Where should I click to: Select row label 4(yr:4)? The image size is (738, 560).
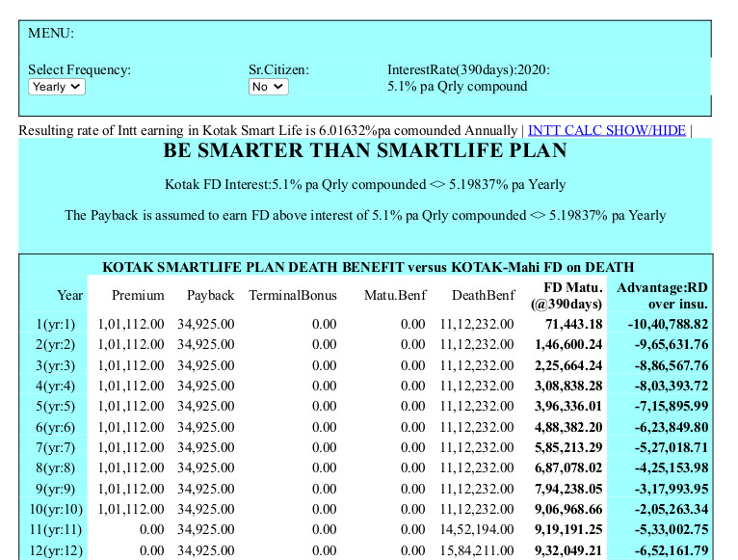(x=55, y=387)
